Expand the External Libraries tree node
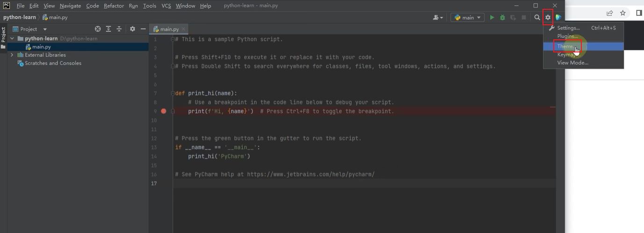 (x=12, y=55)
